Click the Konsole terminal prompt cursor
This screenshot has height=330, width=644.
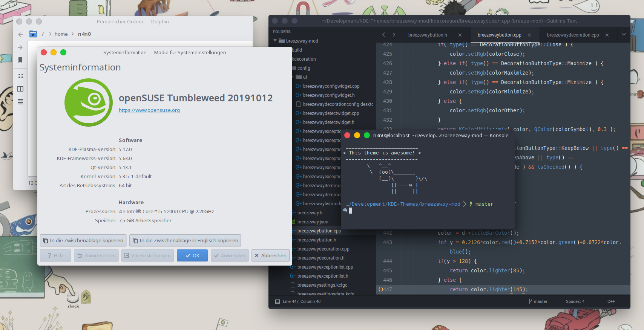350,211
